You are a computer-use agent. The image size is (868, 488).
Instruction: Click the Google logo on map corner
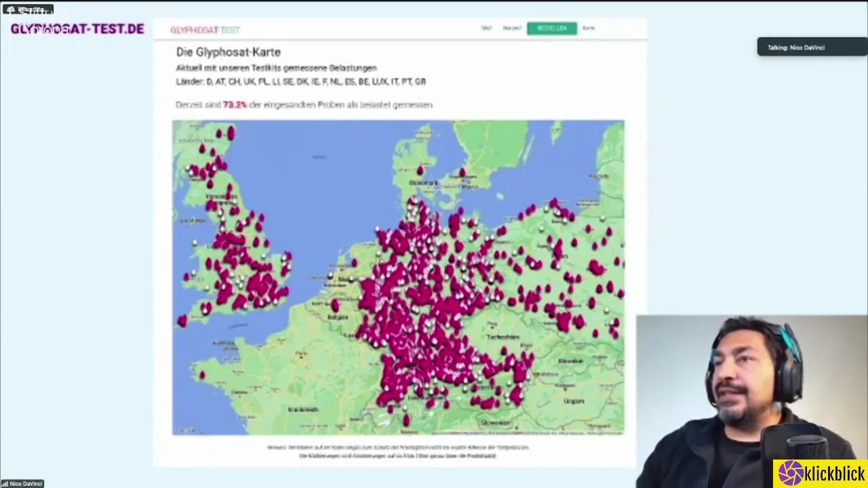185,430
